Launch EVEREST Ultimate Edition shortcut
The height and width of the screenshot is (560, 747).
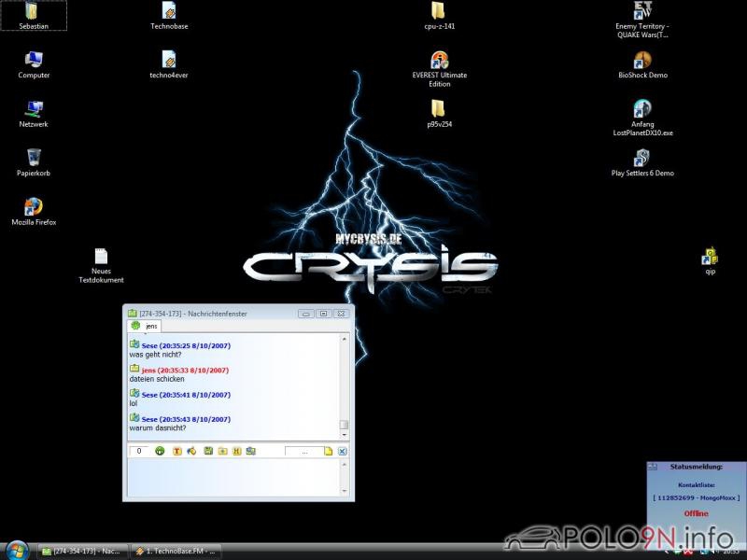(x=439, y=69)
